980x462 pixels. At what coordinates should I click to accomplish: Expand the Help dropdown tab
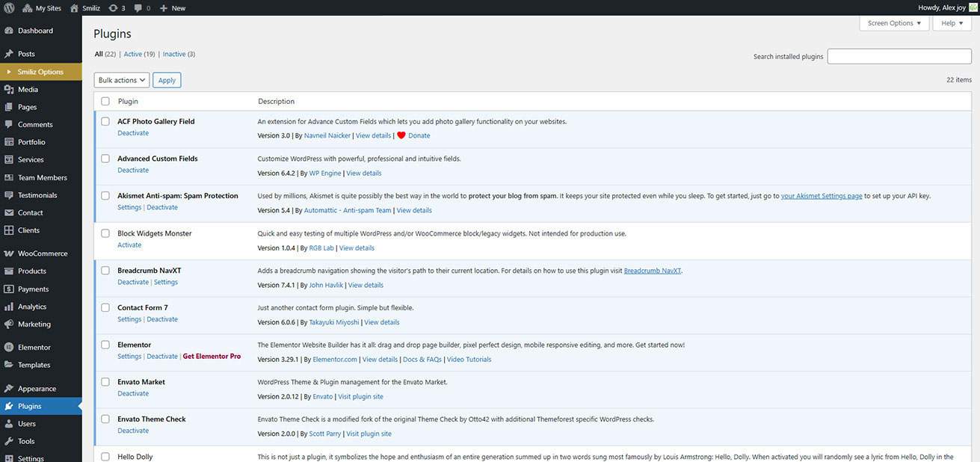(x=952, y=23)
